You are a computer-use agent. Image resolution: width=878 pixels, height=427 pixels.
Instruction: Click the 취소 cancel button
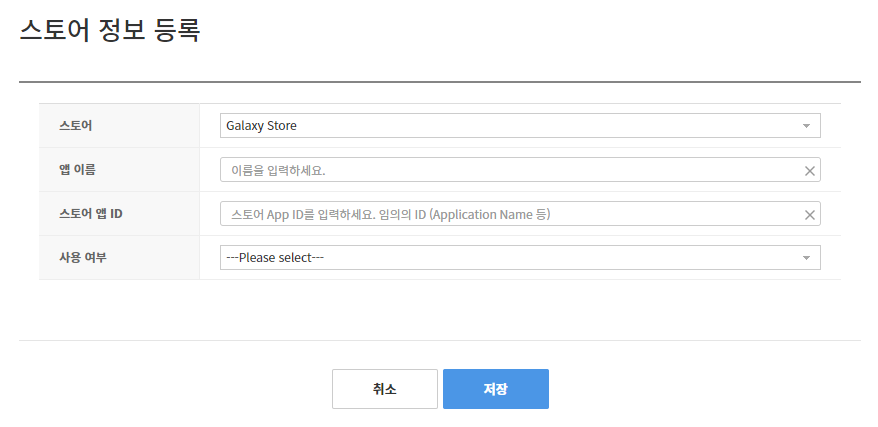385,389
